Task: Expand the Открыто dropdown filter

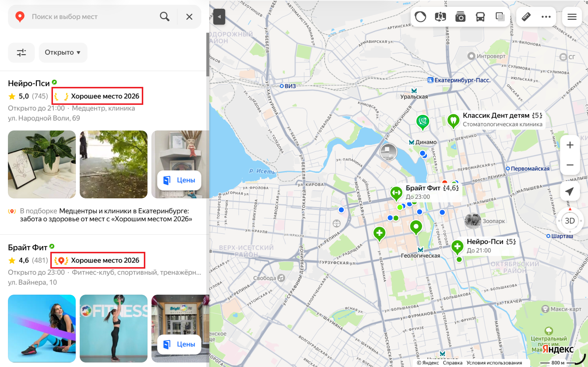Action: tap(63, 52)
